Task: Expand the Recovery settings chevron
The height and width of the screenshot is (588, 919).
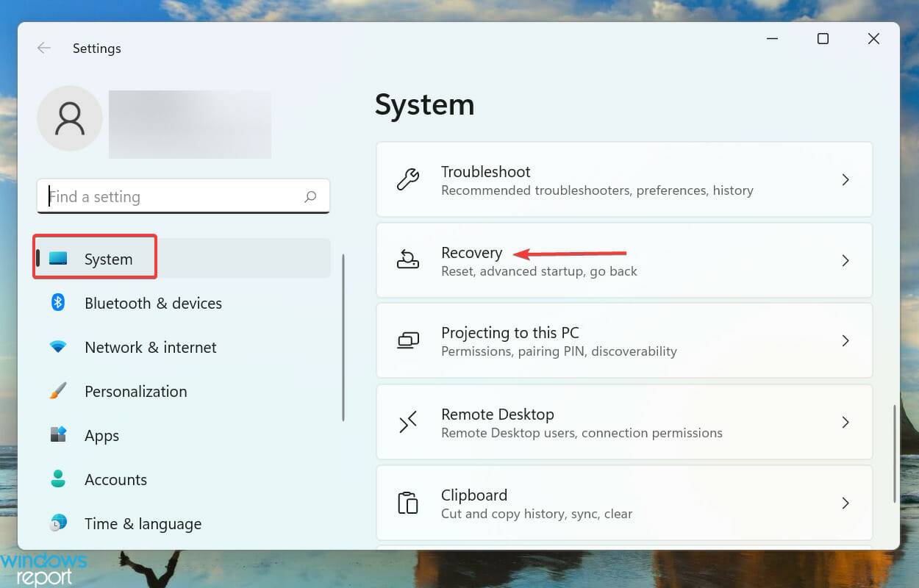Action: 845,260
